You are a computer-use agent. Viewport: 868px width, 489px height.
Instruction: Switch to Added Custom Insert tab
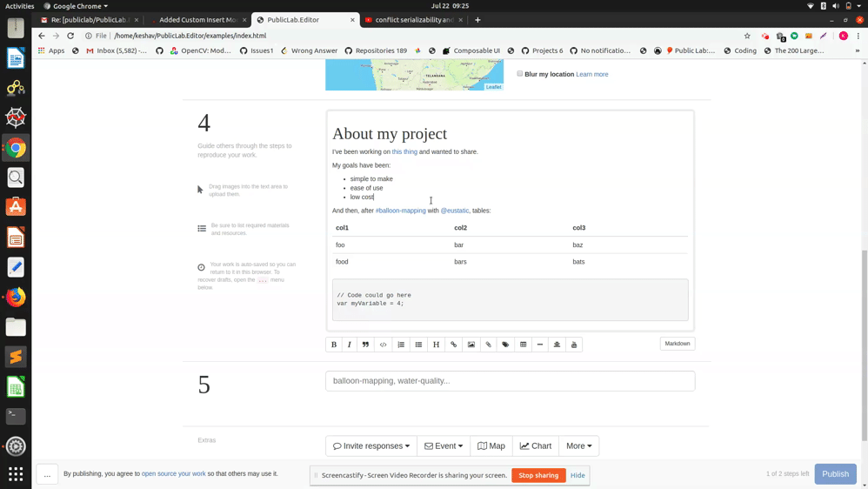pyautogui.click(x=197, y=19)
